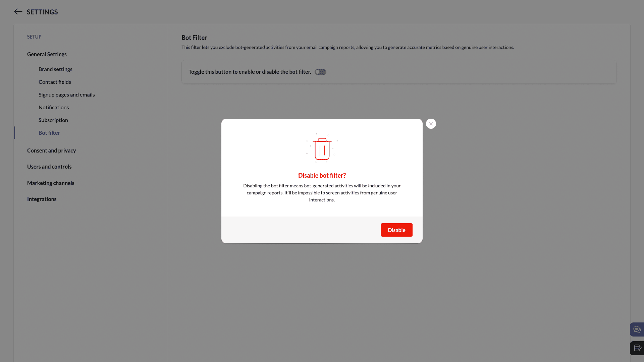Image resolution: width=644 pixels, height=362 pixels.
Task: Select Bot filter in sidebar
Action: coord(49,133)
